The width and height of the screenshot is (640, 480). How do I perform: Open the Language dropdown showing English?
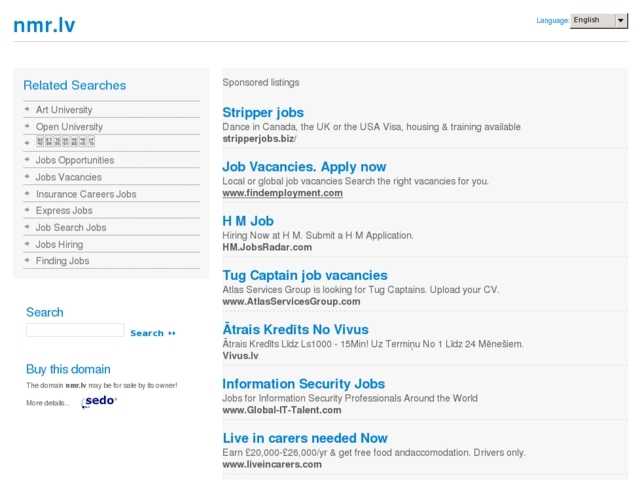click(598, 20)
